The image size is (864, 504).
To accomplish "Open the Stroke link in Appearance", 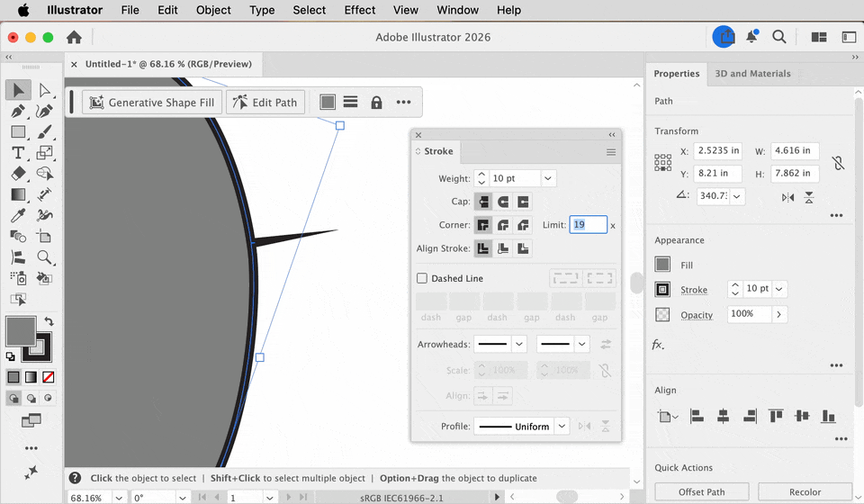I will point(694,290).
